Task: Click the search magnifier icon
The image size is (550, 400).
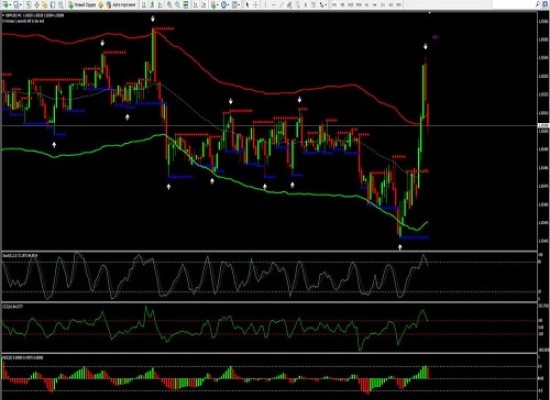Action: 538,4
